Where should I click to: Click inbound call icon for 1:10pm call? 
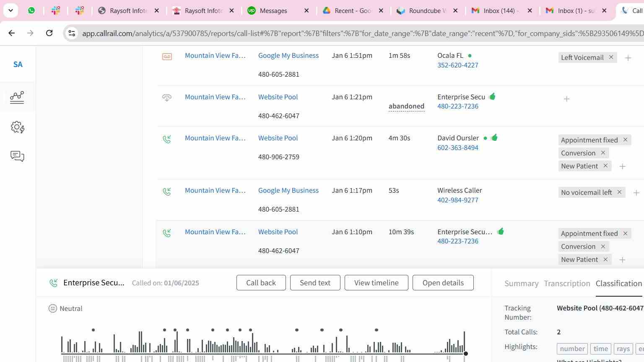pos(167,233)
